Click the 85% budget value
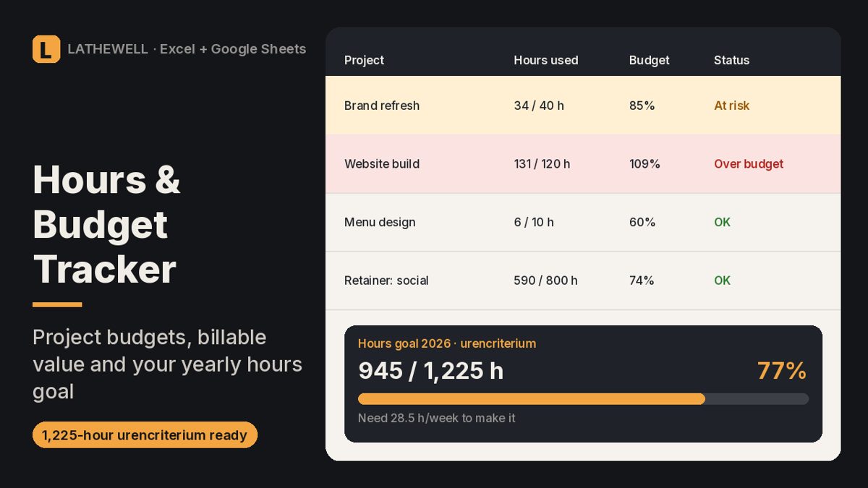Image resolution: width=868 pixels, height=488 pixels. (642, 106)
